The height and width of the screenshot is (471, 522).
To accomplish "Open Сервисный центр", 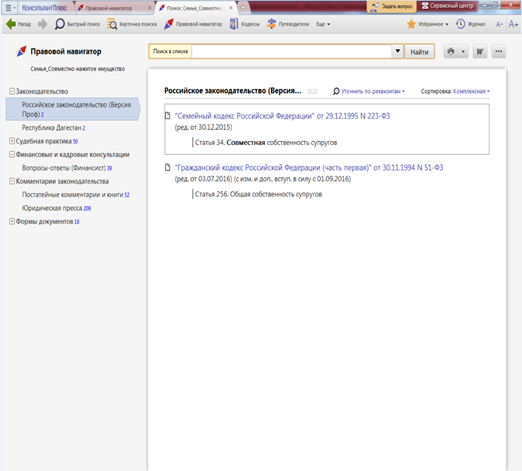I will [x=447, y=6].
